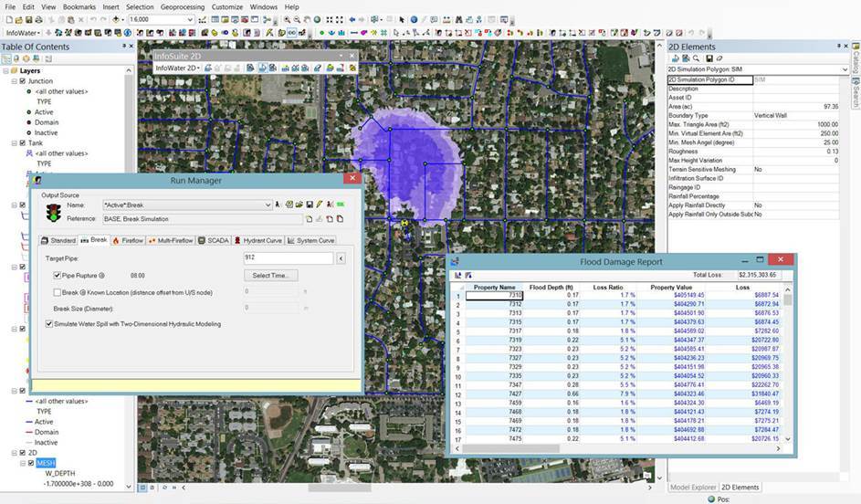Open the Name *Active*:Break dropdown
The height and width of the screenshot is (504, 861).
[268, 205]
